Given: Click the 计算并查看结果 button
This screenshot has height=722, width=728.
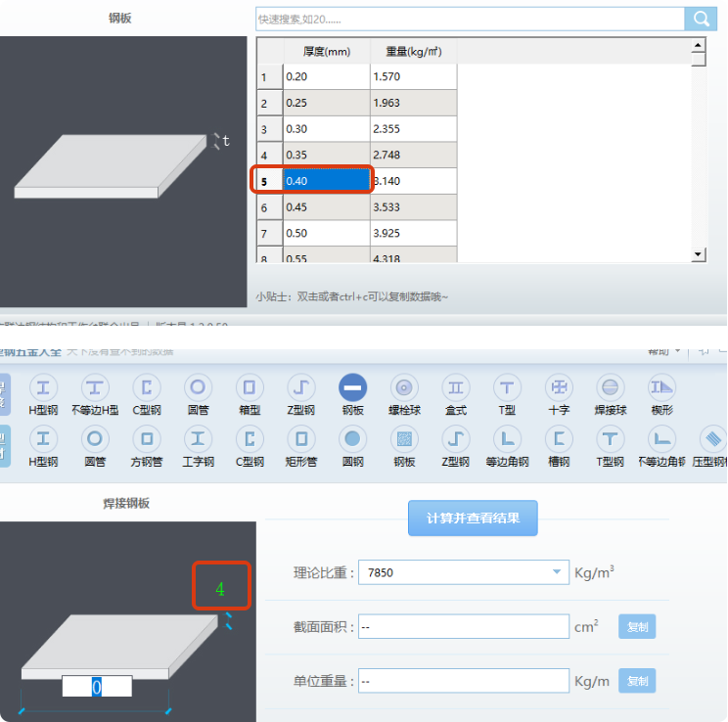Looking at the screenshot, I should pyautogui.click(x=473, y=519).
